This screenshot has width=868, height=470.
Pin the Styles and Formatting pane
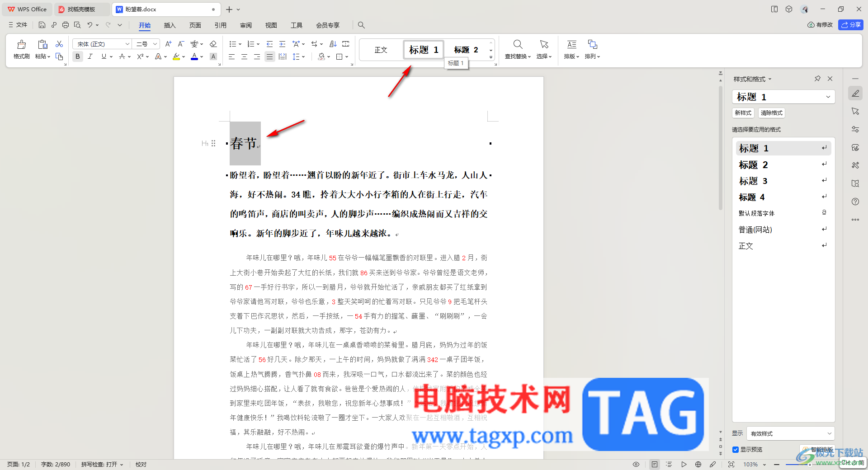(817, 79)
